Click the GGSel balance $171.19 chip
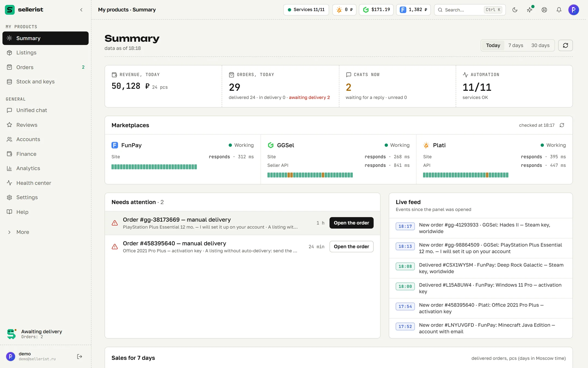 (x=376, y=10)
